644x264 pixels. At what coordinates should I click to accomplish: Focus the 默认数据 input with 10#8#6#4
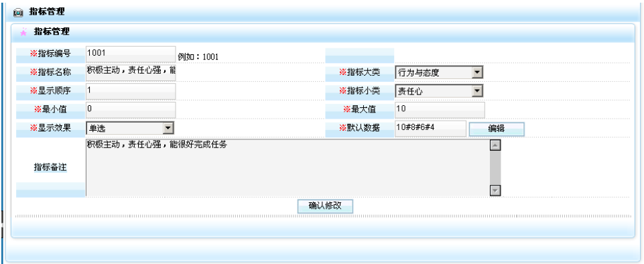coord(430,129)
